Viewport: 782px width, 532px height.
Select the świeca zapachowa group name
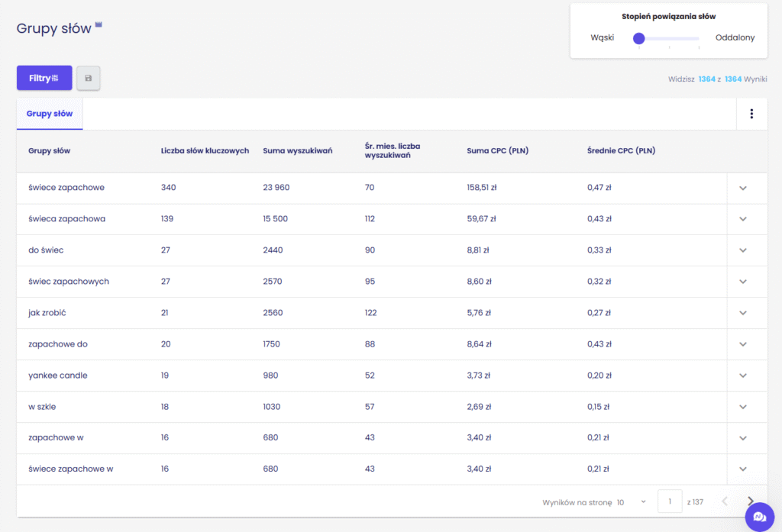coord(67,219)
